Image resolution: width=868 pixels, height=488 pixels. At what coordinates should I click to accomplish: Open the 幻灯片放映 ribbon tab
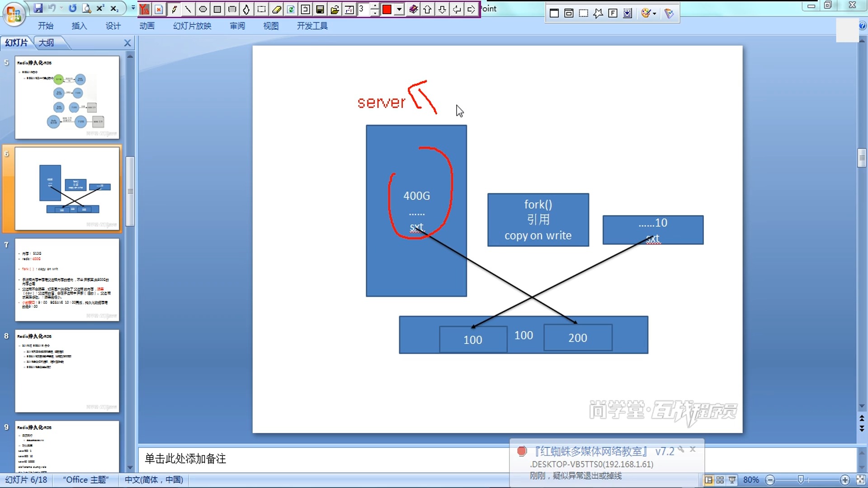click(x=192, y=26)
